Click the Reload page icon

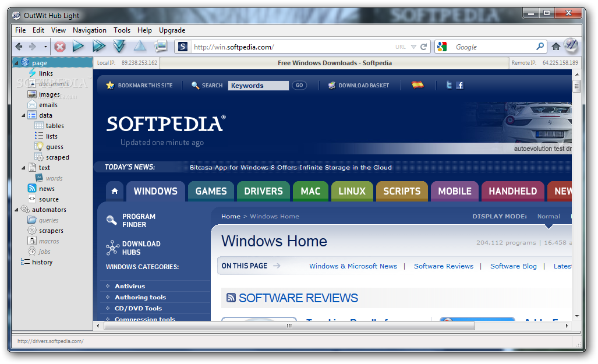423,47
